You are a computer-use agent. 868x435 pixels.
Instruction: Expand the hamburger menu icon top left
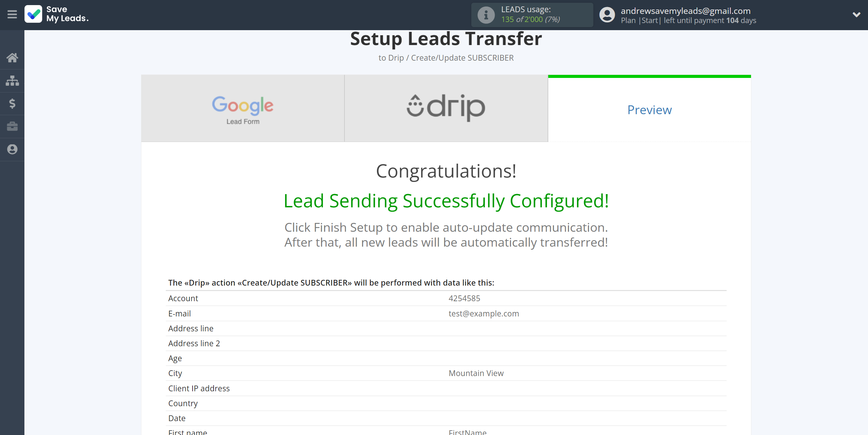[12, 15]
